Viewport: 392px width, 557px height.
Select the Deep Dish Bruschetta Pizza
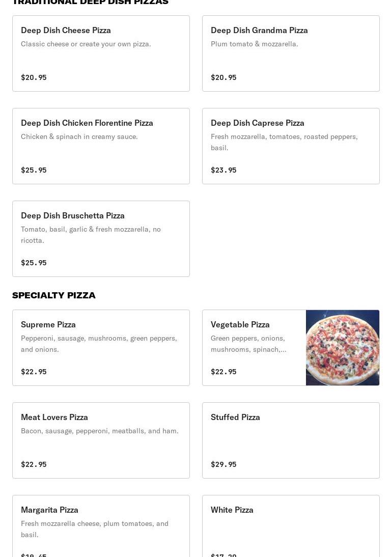tap(101, 239)
